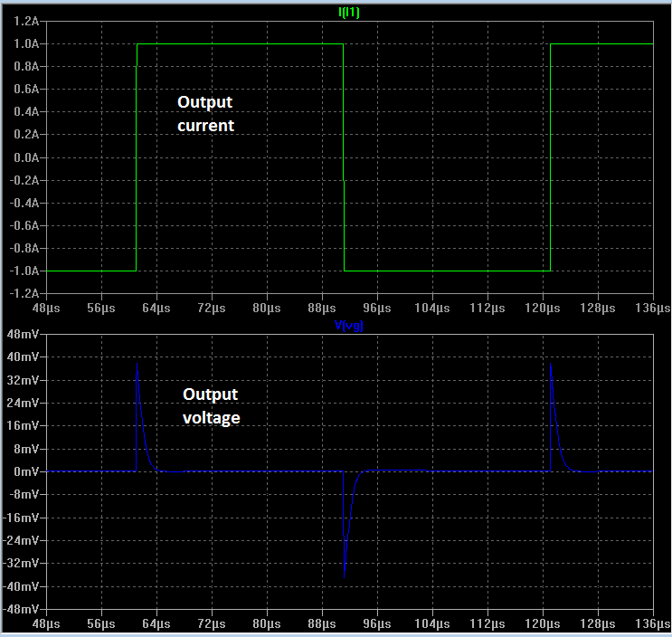Image resolution: width=672 pixels, height=637 pixels.
Task: Click the 80µs time label under the current plot
Action: pos(267,308)
